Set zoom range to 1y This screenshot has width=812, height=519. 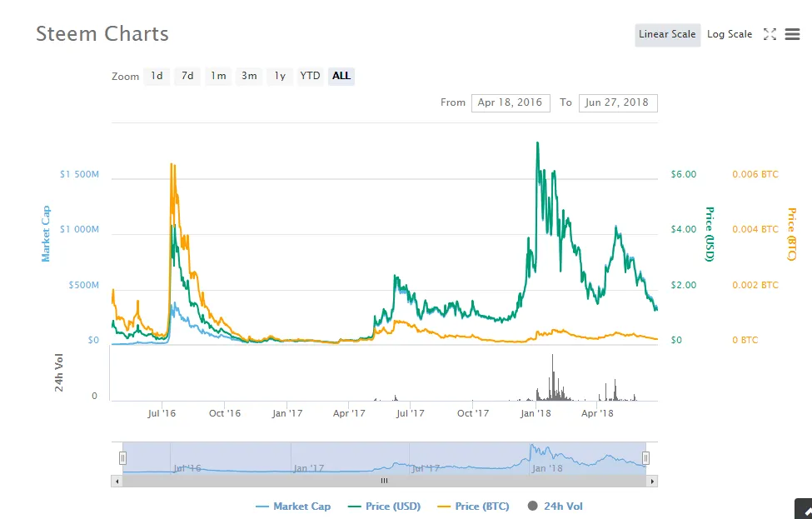tap(280, 76)
